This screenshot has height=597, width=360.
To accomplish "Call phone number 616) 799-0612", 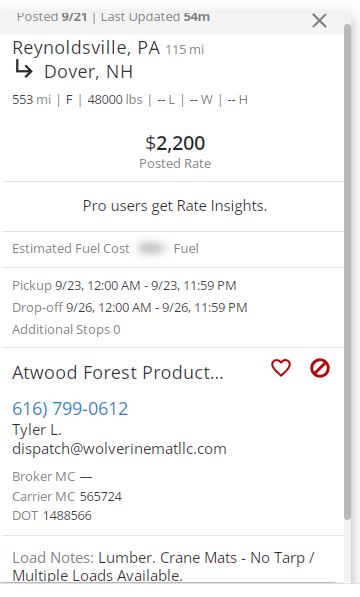I will [70, 409].
